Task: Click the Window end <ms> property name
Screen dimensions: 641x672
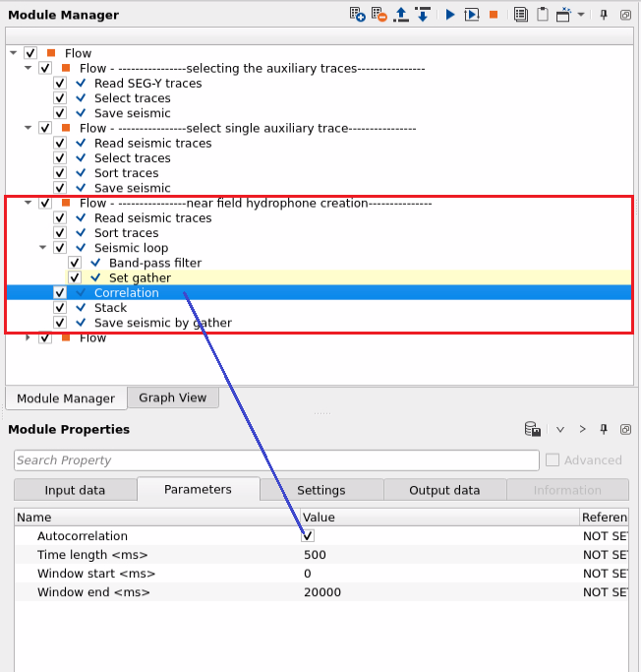Action: point(93,592)
